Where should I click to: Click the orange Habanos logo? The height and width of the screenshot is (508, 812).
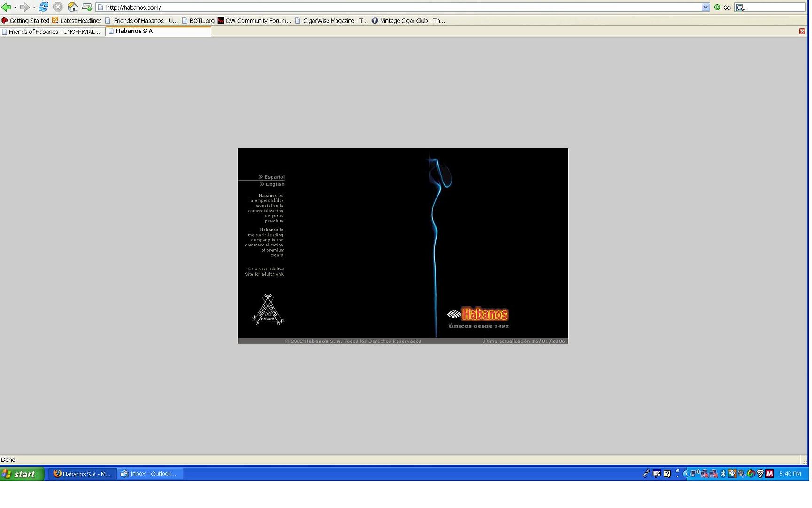point(478,314)
